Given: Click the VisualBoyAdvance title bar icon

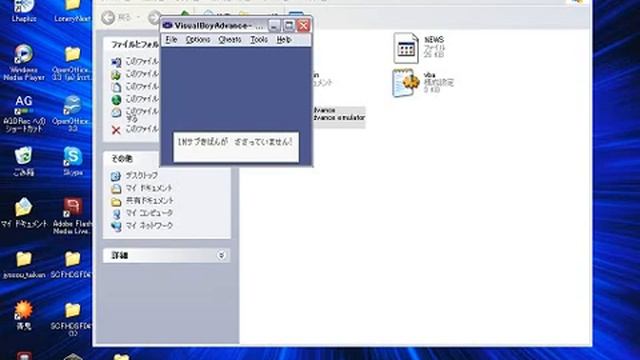Looking at the screenshot, I should tap(167, 25).
